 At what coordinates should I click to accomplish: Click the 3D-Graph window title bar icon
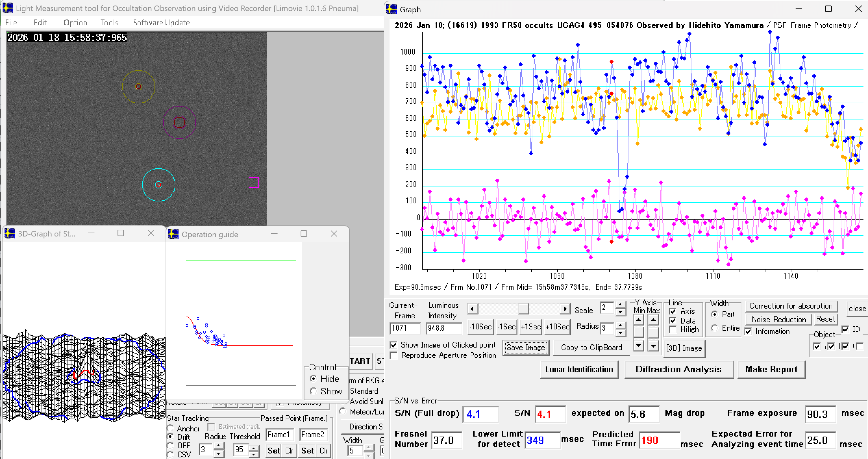tap(10, 233)
